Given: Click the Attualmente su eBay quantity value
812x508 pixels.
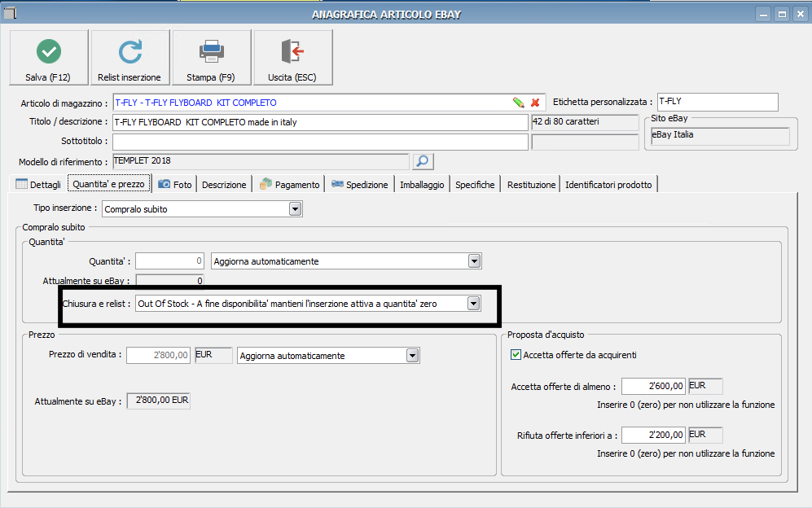Looking at the screenshot, I should tap(170, 280).
